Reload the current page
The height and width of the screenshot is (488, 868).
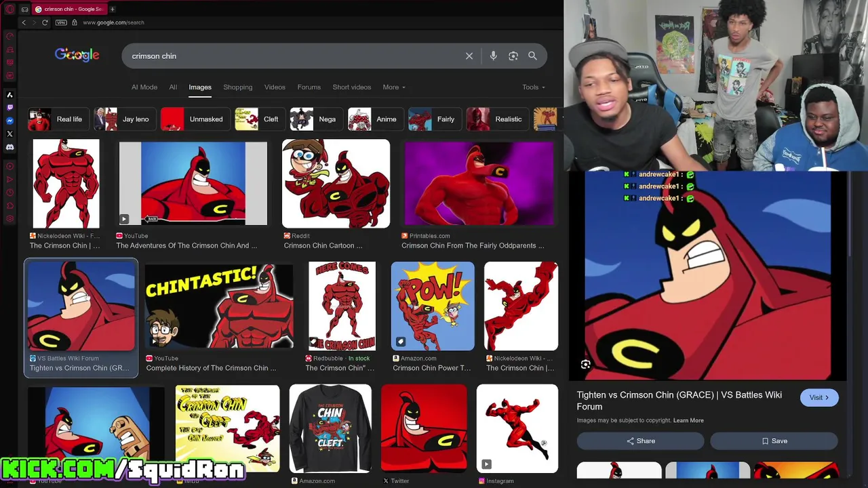pos(45,22)
